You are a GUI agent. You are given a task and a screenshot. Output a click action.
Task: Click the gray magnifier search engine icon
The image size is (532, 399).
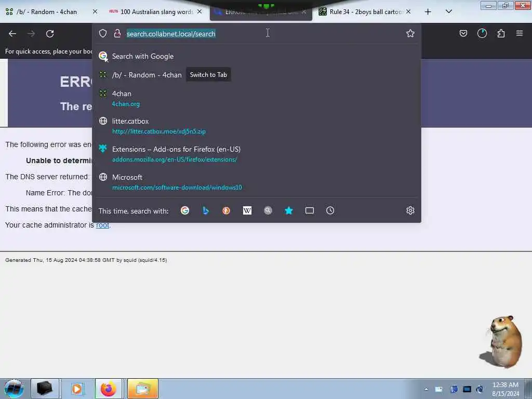[x=268, y=211]
